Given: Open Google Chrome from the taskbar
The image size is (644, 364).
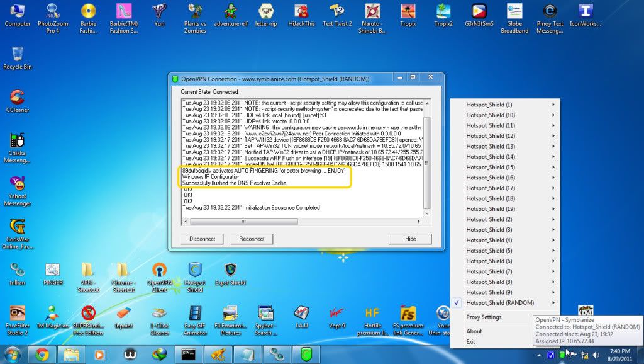Looking at the screenshot, I should pos(42,355).
